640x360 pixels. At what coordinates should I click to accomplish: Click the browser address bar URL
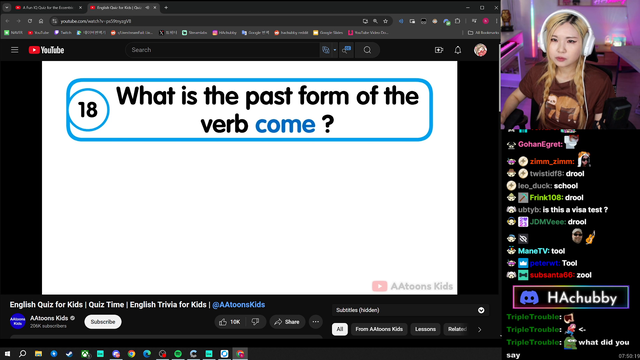[96, 21]
